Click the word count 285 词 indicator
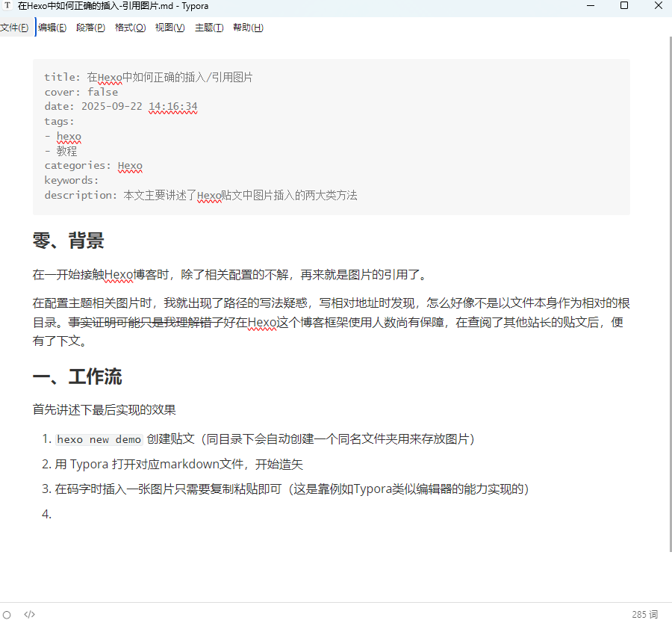The height and width of the screenshot is (620, 672). [644, 614]
